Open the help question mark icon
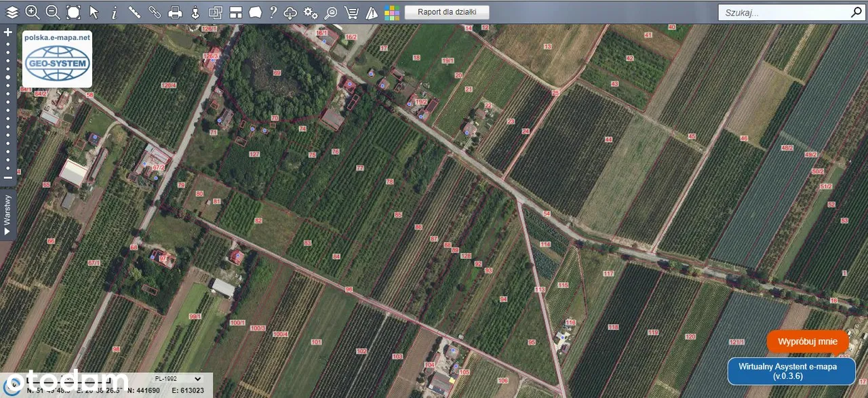 (273, 12)
